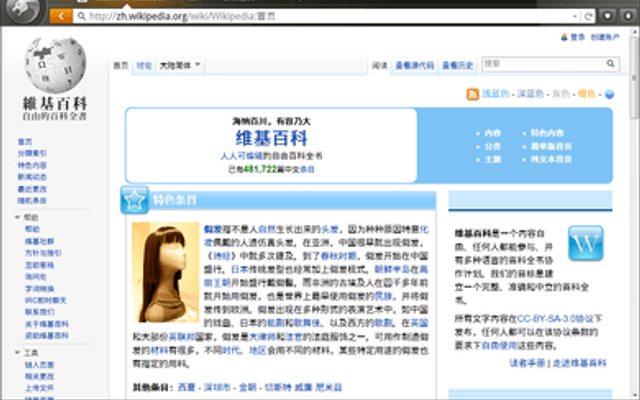Click the shield icon in browser toolbar
Screen dimensions: 640x400
pos(608,16)
